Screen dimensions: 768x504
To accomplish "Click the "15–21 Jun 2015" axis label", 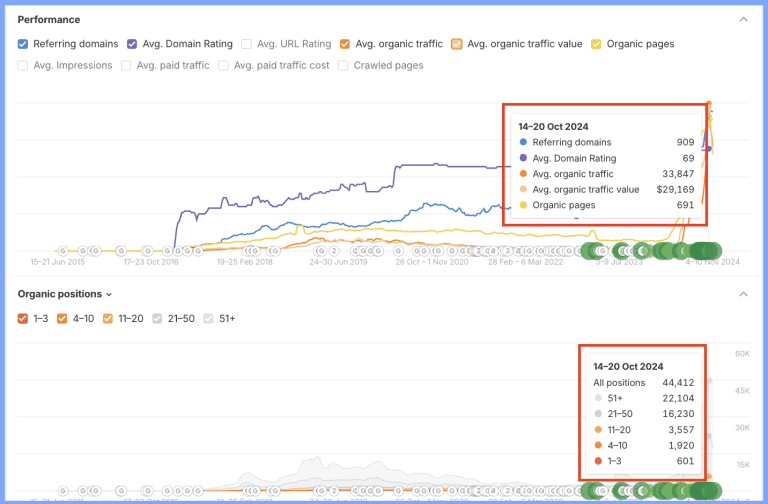I will point(57,262).
